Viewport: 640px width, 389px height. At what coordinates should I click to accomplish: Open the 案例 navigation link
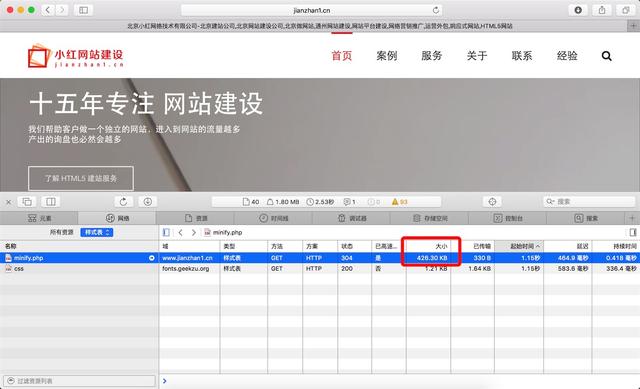point(387,56)
